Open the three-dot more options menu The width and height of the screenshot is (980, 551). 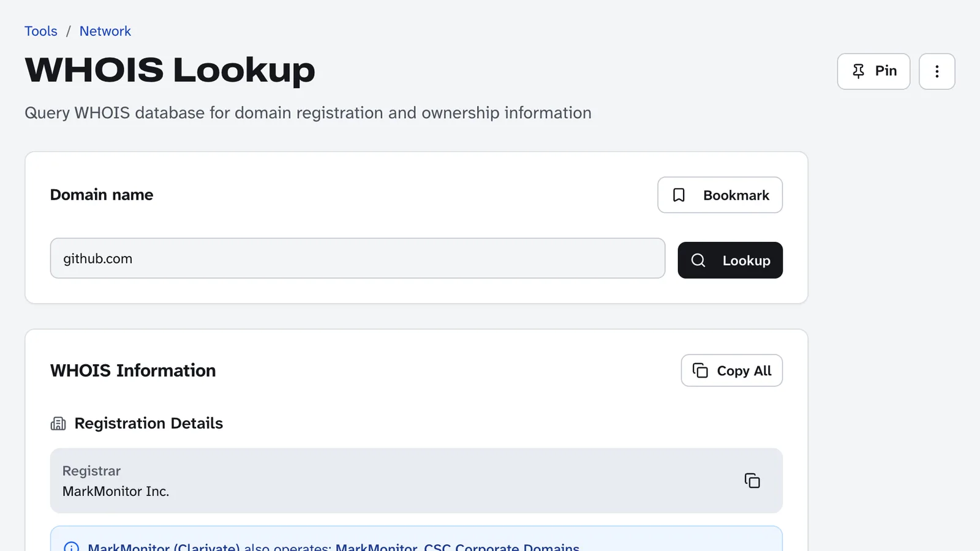pyautogui.click(x=937, y=71)
